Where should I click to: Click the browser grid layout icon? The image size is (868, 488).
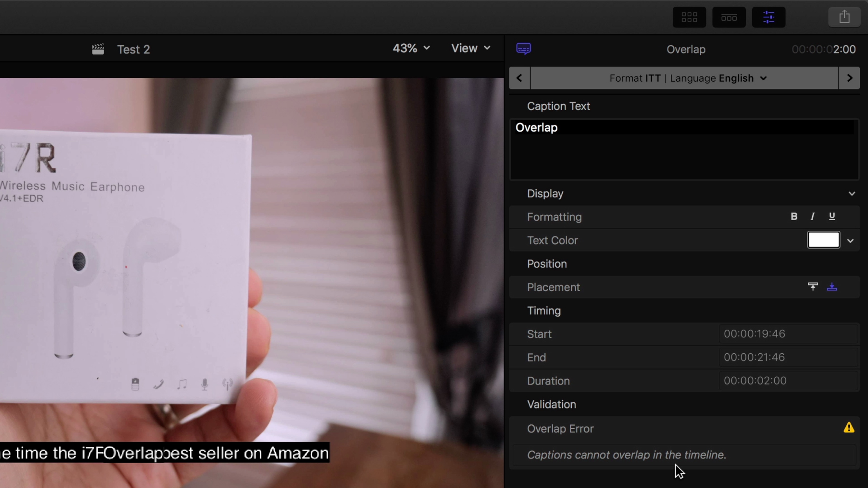(689, 17)
